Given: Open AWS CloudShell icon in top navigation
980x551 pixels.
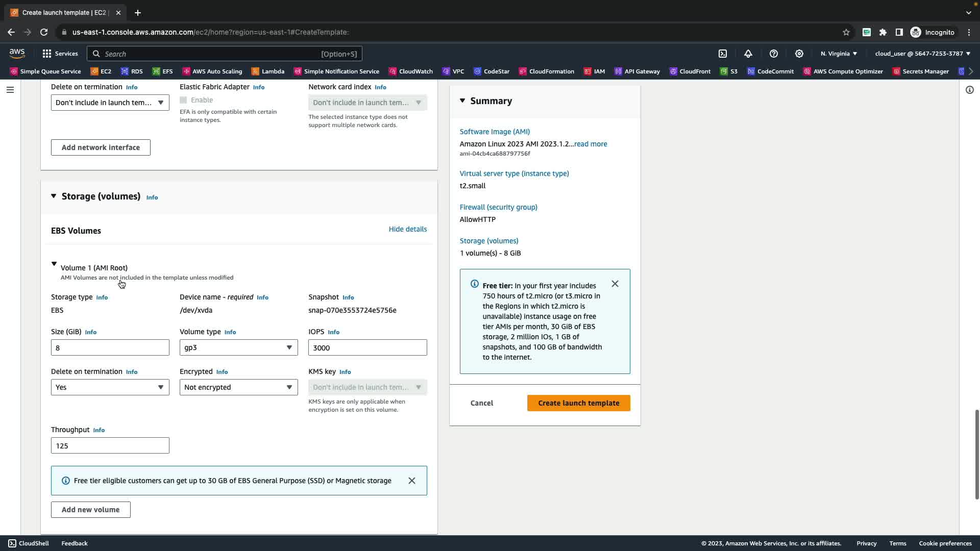Looking at the screenshot, I should coord(723,54).
